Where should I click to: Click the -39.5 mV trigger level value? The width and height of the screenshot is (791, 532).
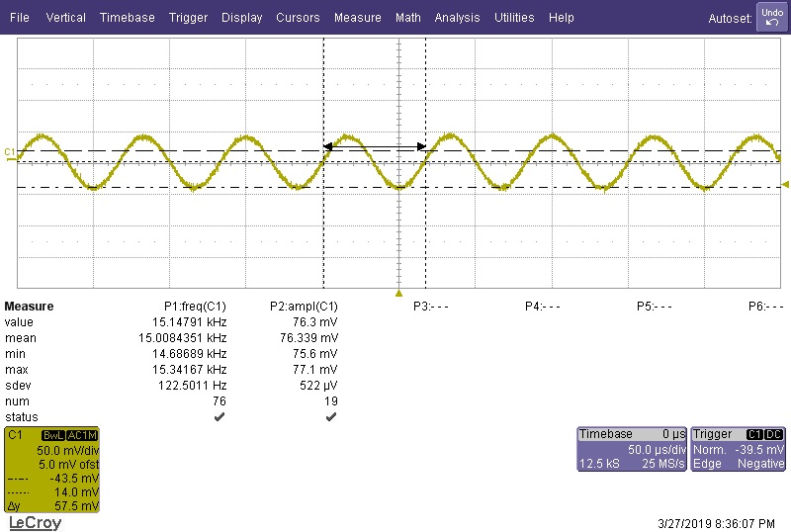click(759, 449)
